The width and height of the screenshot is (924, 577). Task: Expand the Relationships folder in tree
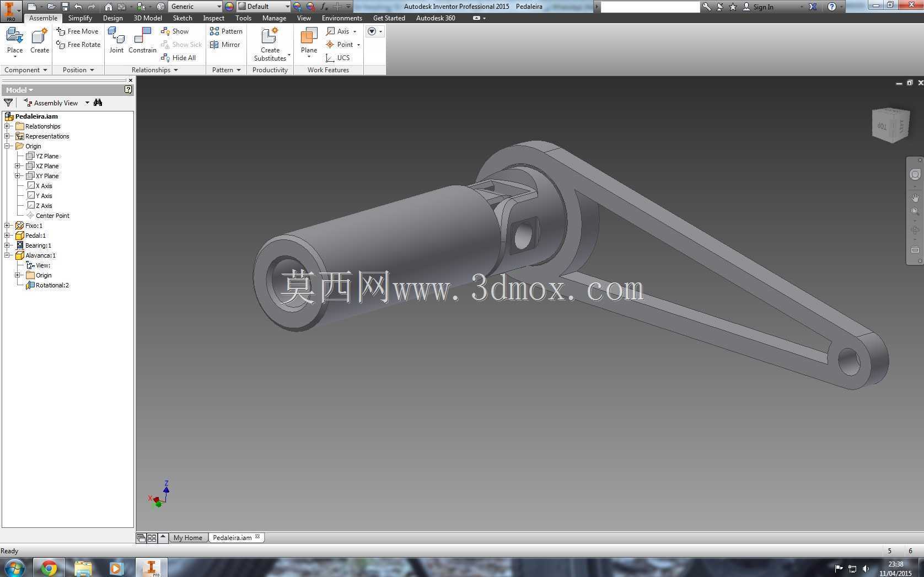[x=8, y=126]
